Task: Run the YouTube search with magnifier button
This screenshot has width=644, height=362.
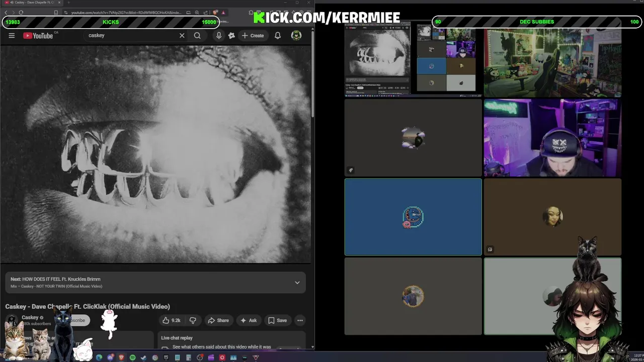Action: 197,35
